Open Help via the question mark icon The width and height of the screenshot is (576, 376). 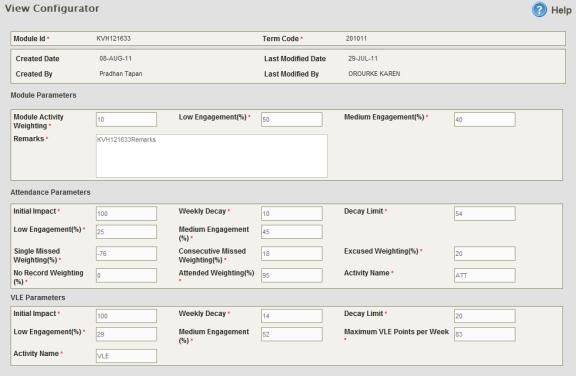[539, 10]
